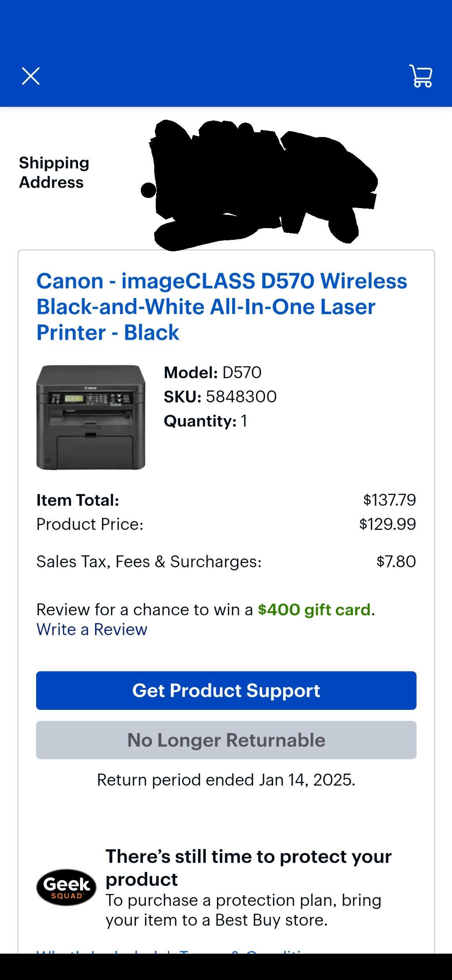Tap the close X icon
Viewport: 452px width, 980px height.
31,76
